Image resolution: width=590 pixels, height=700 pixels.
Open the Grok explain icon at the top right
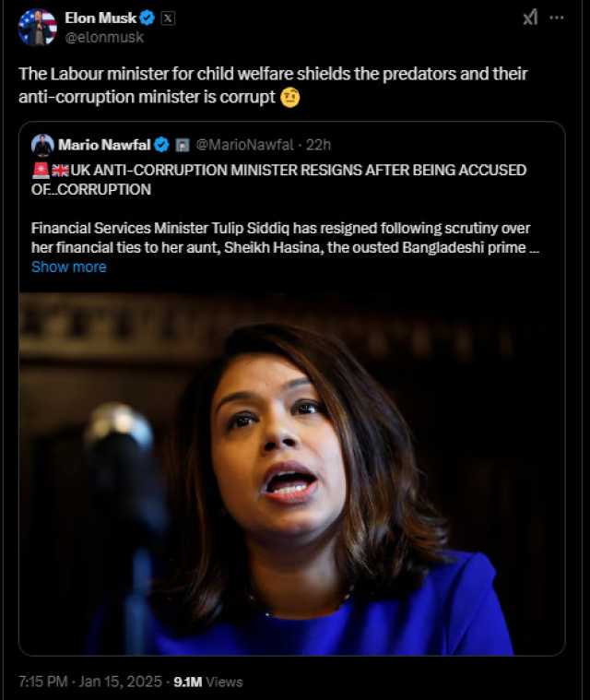coord(530,18)
